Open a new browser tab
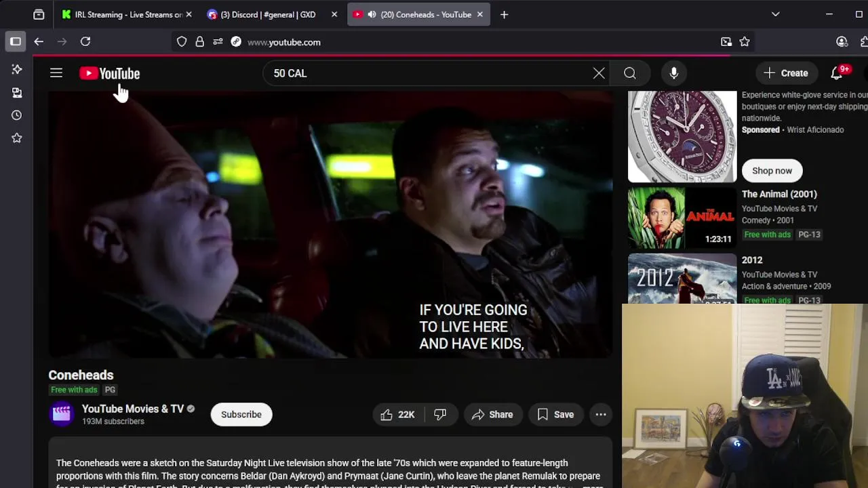This screenshot has width=868, height=488. pos(504,14)
